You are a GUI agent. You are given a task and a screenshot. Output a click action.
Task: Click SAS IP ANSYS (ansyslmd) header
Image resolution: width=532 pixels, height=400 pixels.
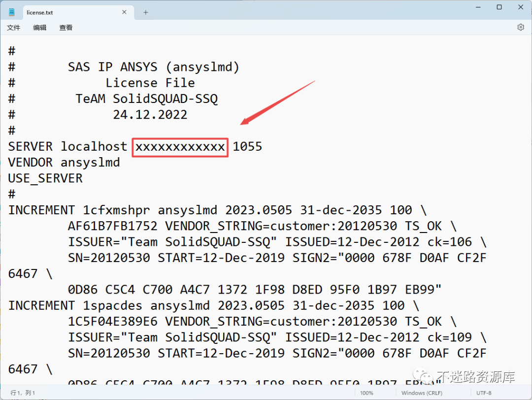pos(154,67)
